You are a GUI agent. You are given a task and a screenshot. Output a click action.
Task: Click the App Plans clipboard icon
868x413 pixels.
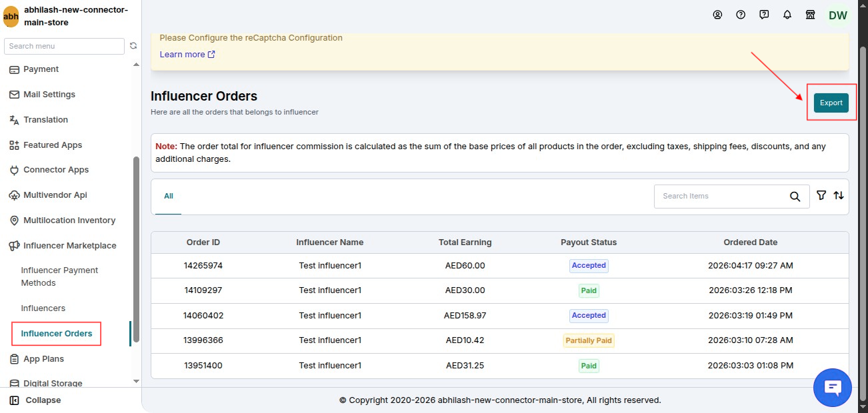tap(14, 359)
